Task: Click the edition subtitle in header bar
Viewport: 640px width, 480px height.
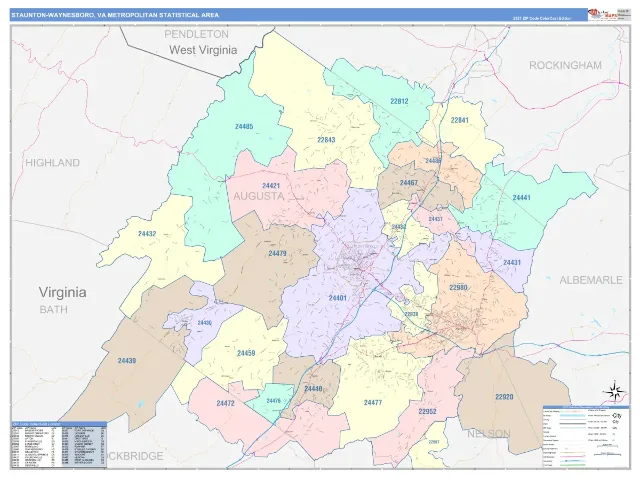Action: 542,18
